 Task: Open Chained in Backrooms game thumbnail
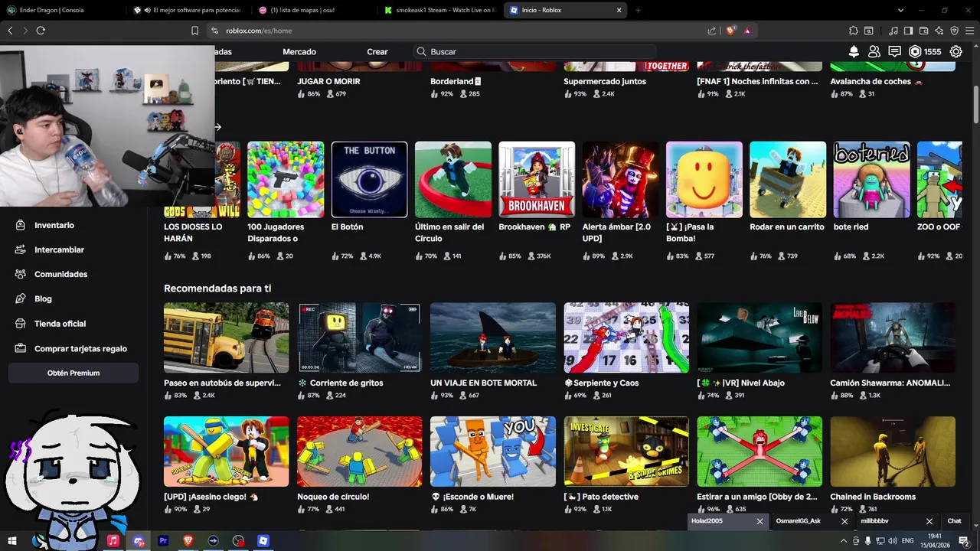[x=893, y=452]
